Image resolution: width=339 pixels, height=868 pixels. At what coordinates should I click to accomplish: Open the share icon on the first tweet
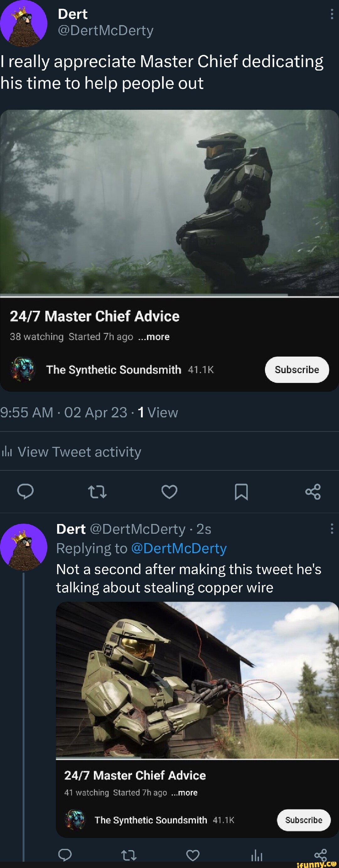pos(314,492)
